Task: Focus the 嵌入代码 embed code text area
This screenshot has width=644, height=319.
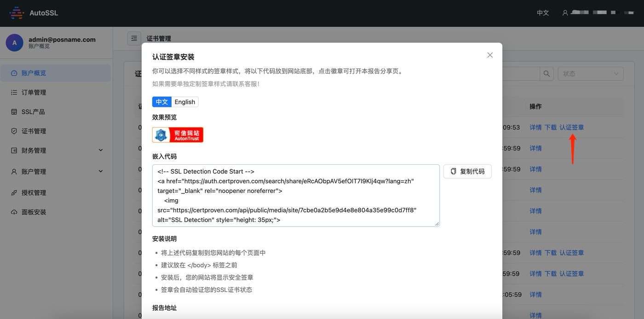Action: tap(296, 196)
